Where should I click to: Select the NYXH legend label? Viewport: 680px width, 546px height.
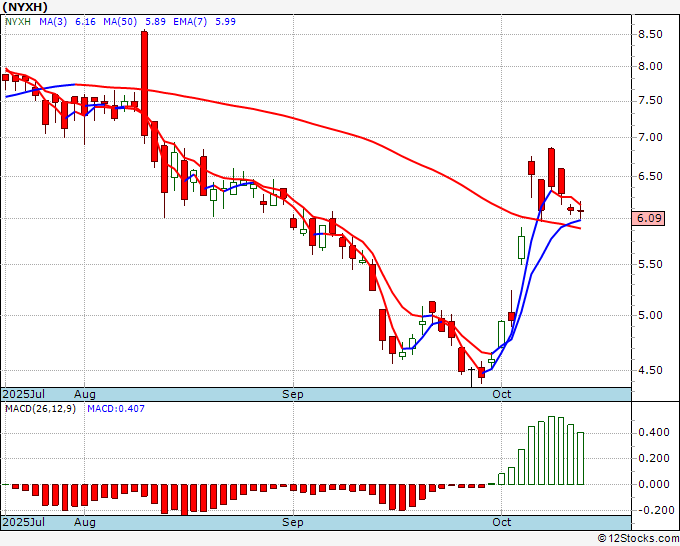(17, 21)
